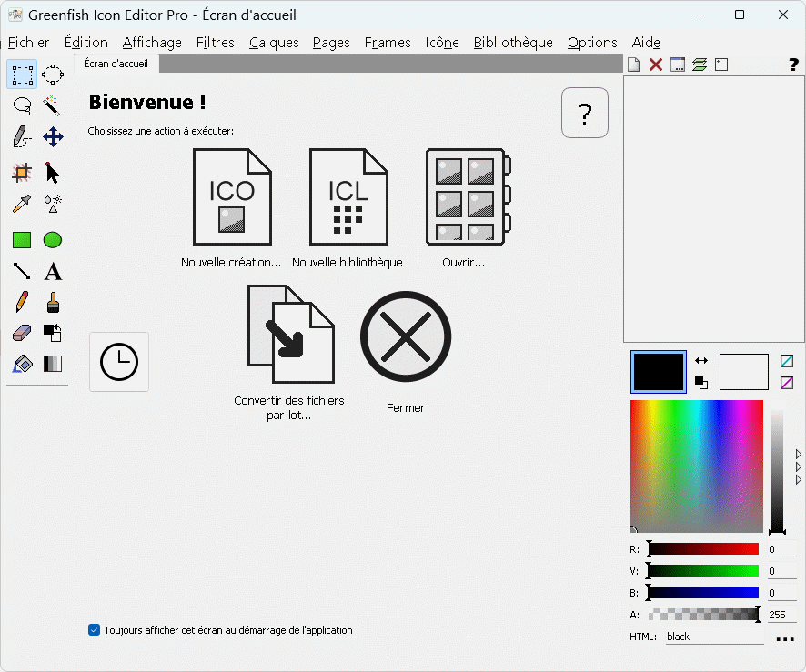Click Nouvelle création ICO button
This screenshot has width=806, height=672.
point(232,207)
